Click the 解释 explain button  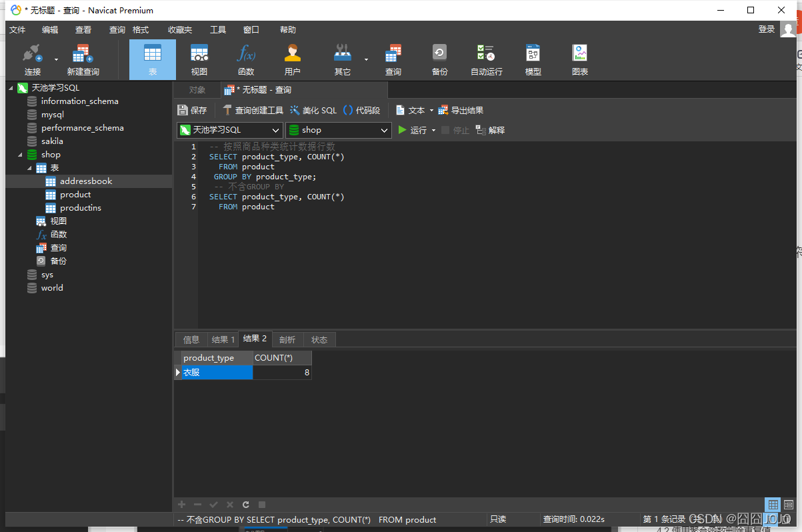click(x=490, y=130)
